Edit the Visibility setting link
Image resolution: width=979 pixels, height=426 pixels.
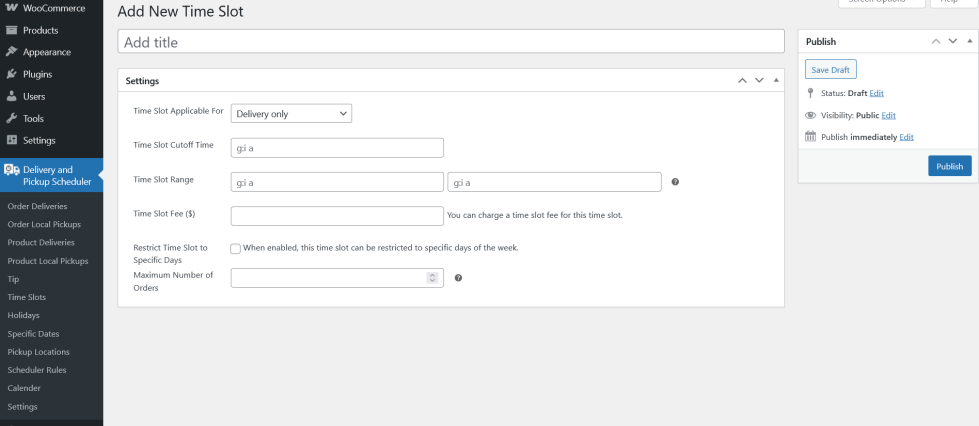(888, 115)
